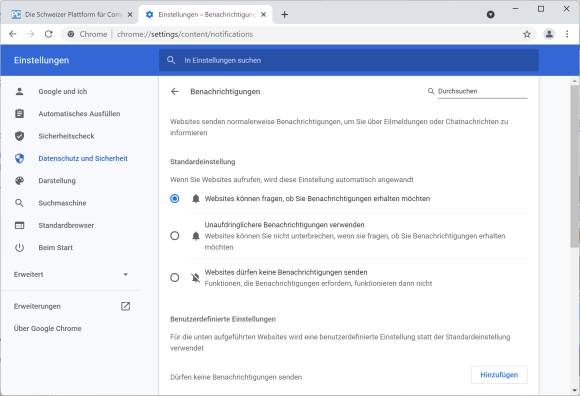Click the window icon for Standardbrowser
This screenshot has width=580, height=396.
tap(19, 225)
